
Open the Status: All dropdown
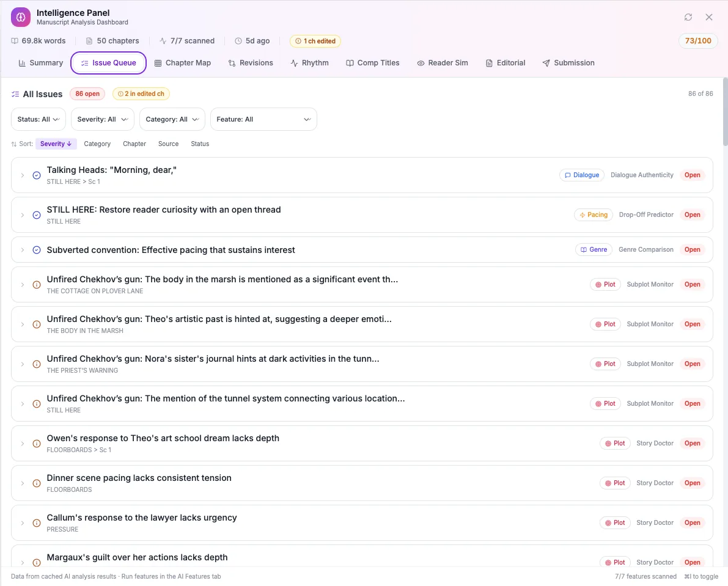[x=39, y=119]
